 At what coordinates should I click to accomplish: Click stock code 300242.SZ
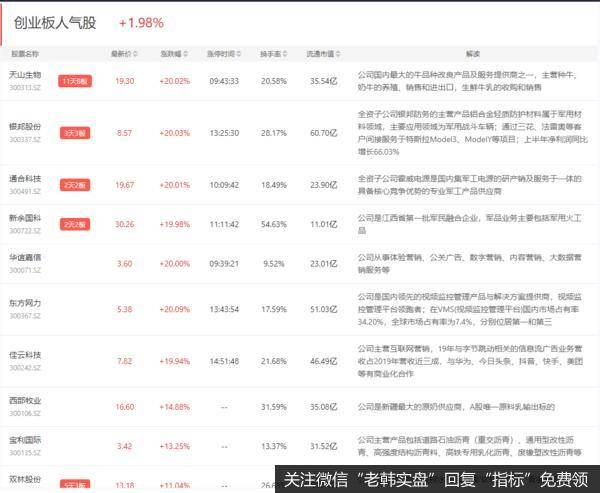(25, 368)
